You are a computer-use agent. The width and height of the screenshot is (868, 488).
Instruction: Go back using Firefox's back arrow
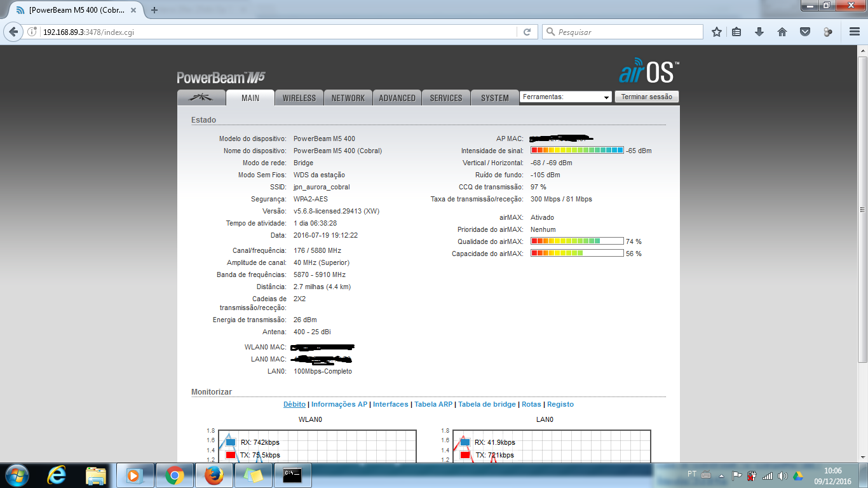click(x=14, y=32)
